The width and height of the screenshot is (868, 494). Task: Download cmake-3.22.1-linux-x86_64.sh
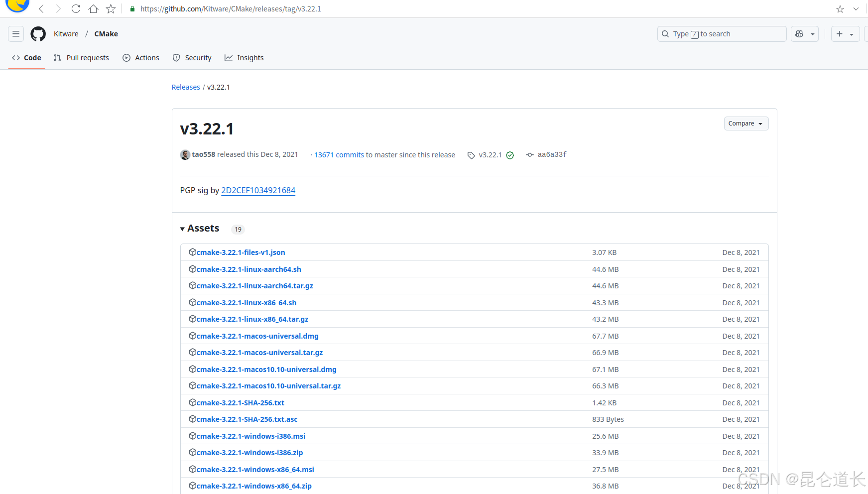click(247, 303)
